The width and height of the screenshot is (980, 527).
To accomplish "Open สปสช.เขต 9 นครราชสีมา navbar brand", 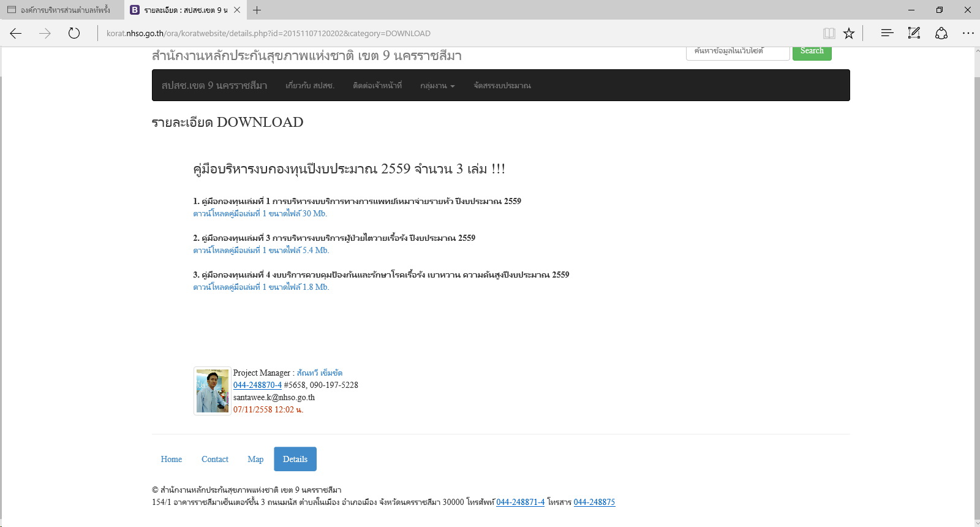I will click(x=214, y=85).
